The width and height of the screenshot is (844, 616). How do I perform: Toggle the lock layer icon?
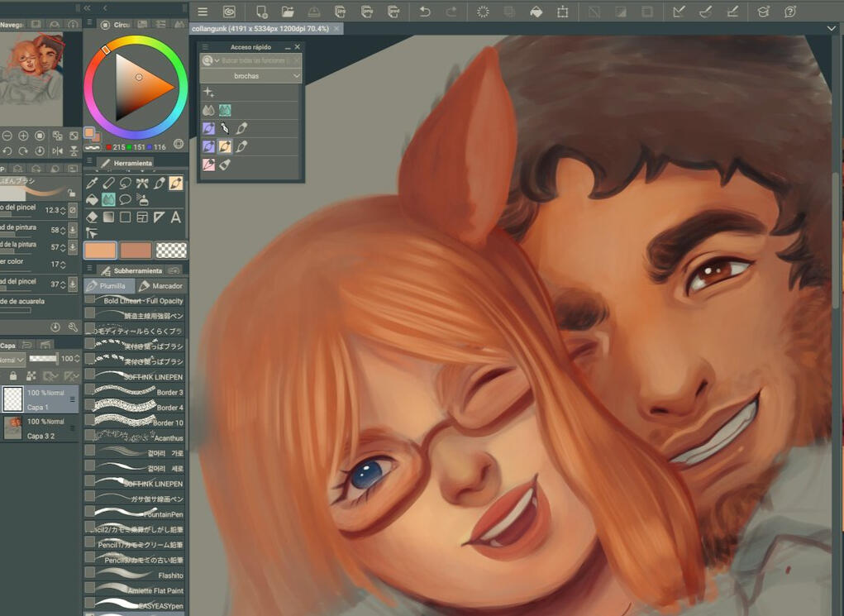pyautogui.click(x=13, y=376)
